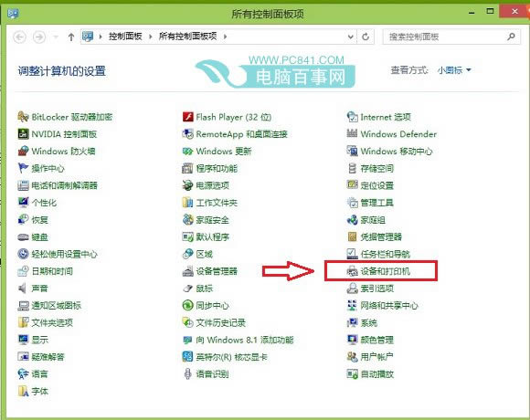Click the 设备和打印机 printer icon
Image resolution: width=530 pixels, height=420 pixels.
point(352,271)
